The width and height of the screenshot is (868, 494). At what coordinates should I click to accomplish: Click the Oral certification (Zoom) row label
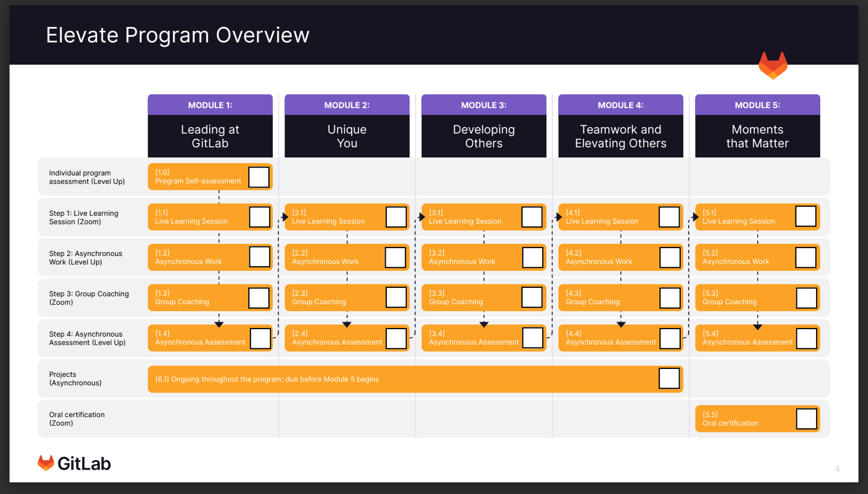pyautogui.click(x=77, y=418)
